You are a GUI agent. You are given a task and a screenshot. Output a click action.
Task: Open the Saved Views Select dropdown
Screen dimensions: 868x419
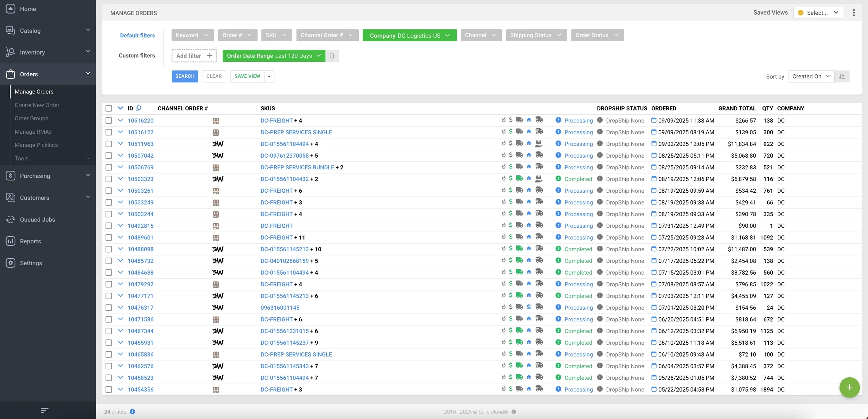pyautogui.click(x=818, y=13)
